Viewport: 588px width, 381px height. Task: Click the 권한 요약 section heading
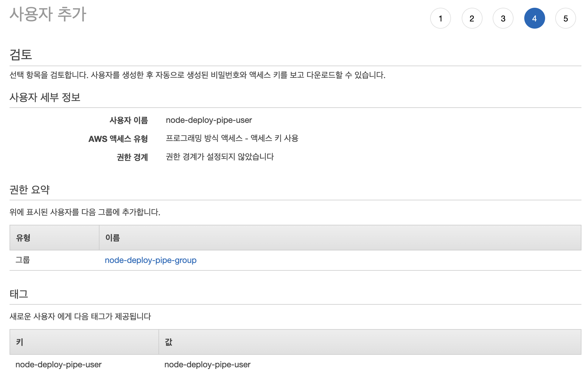pyautogui.click(x=29, y=190)
